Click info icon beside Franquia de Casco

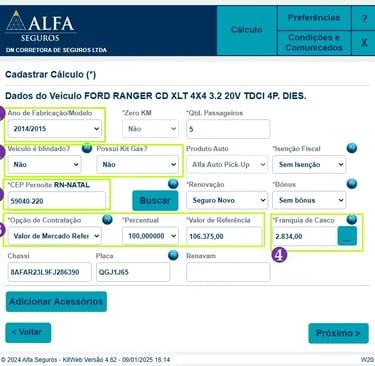(352, 219)
